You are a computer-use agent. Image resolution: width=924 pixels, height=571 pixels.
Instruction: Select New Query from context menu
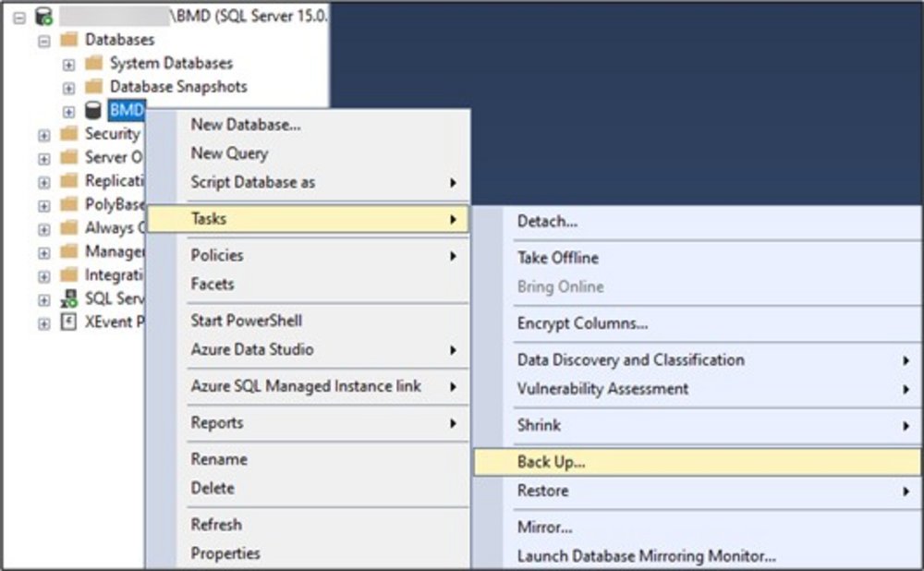click(x=229, y=153)
